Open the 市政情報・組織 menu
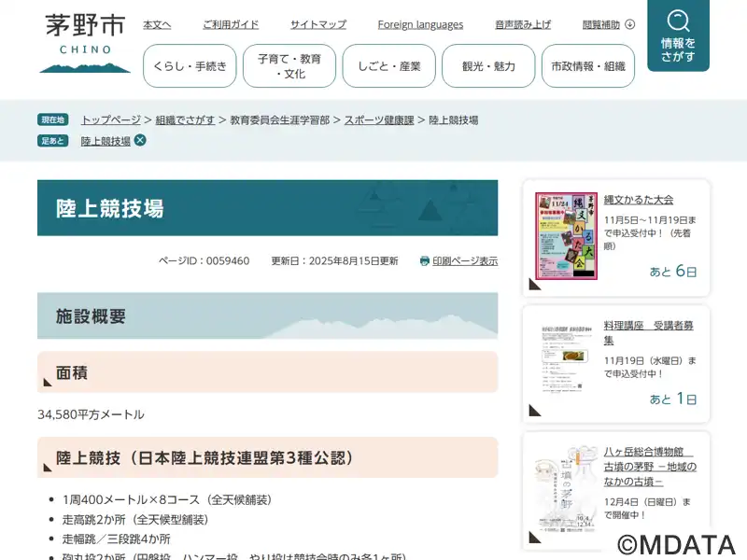The height and width of the screenshot is (560, 747). point(587,66)
